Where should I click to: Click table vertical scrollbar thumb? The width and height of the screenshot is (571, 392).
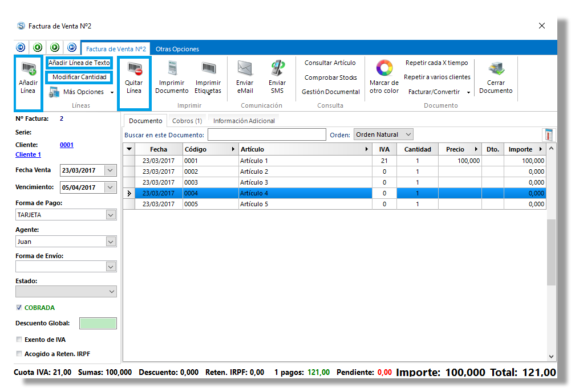552,252
